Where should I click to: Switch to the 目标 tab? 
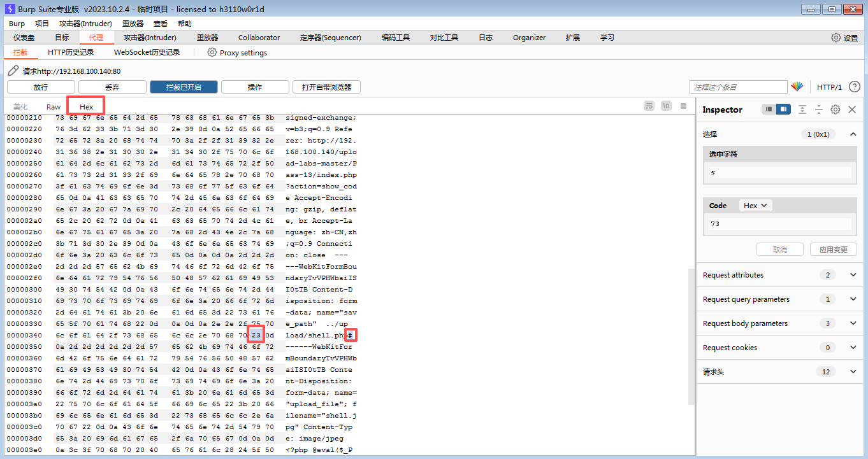[x=62, y=38]
